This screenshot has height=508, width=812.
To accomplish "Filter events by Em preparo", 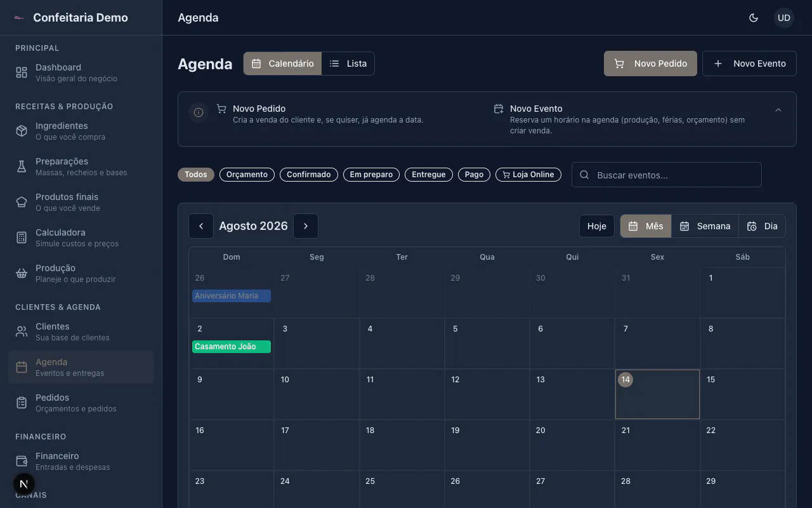I will click(x=371, y=175).
